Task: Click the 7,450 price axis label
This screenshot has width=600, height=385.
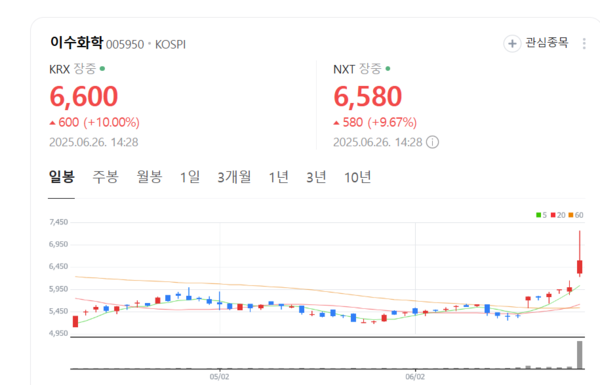Action: (x=58, y=222)
